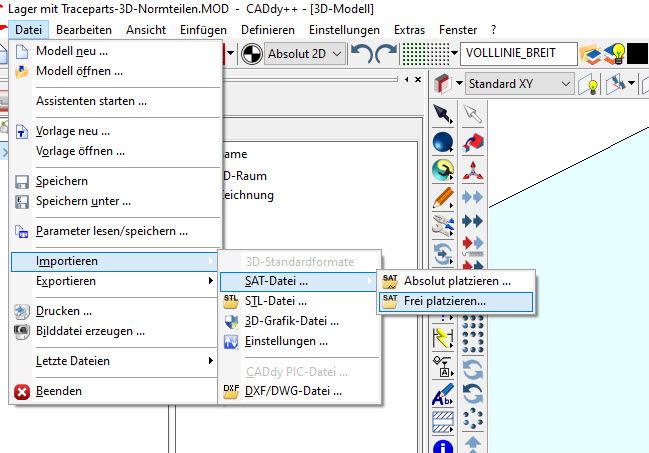Click the section plane icon with blue arrows
Screen dimensions: 649x453
pyautogui.click(x=616, y=84)
